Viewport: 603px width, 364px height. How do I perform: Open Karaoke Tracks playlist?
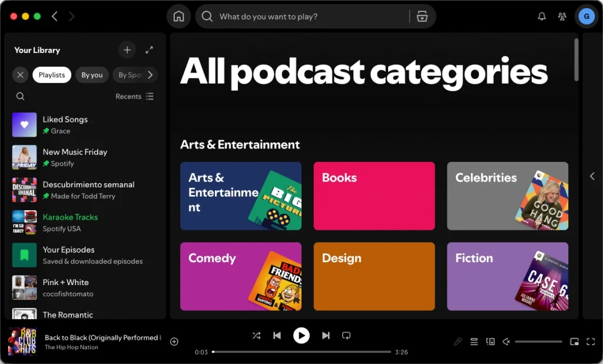click(x=85, y=223)
